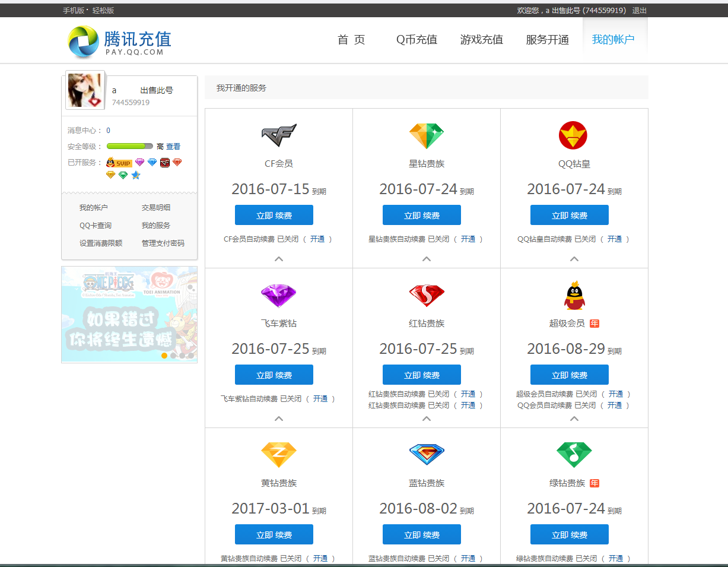This screenshot has height=567, width=728.
Task: Click 开通 for 星钻贵族自动续费
Action: 468,239
